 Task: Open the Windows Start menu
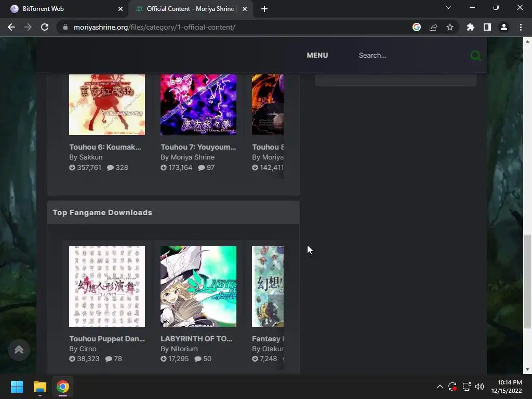(x=17, y=387)
